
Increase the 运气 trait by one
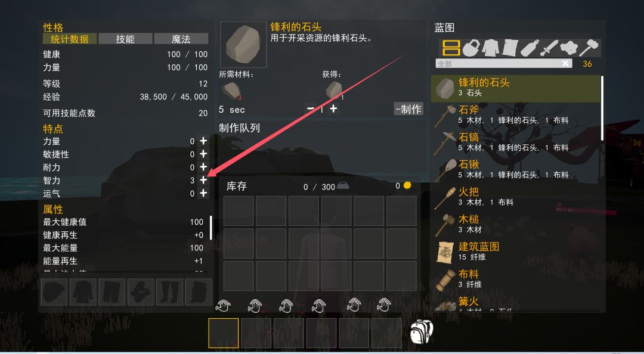point(203,193)
